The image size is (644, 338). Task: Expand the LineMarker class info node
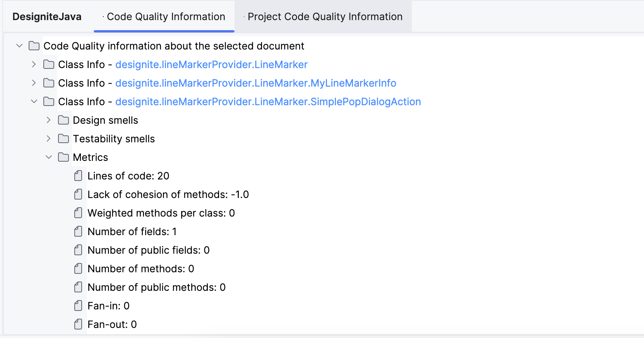[x=34, y=64]
